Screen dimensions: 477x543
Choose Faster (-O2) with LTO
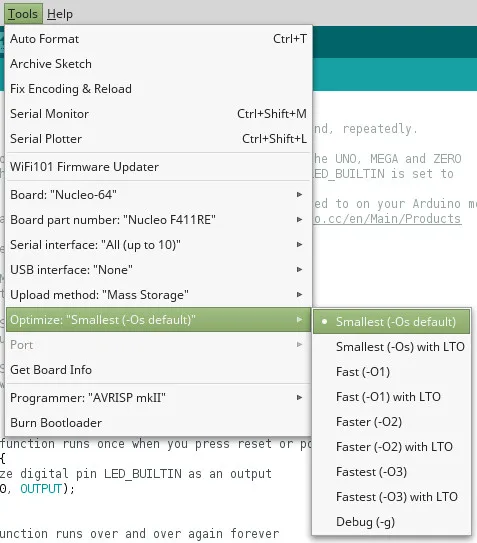(391, 447)
